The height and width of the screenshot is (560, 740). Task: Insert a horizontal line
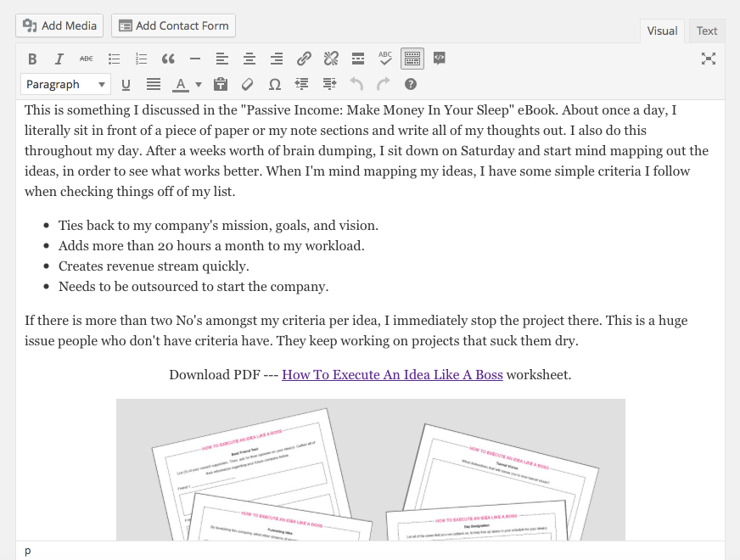click(x=195, y=59)
